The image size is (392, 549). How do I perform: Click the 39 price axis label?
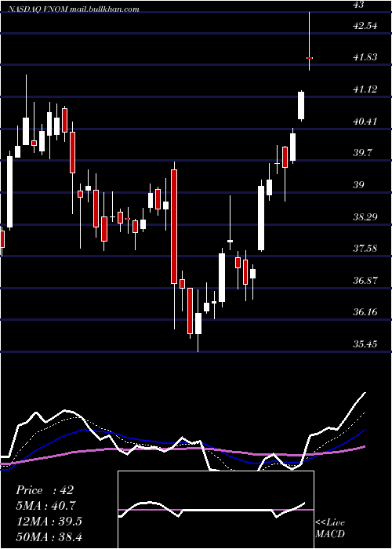(x=359, y=185)
